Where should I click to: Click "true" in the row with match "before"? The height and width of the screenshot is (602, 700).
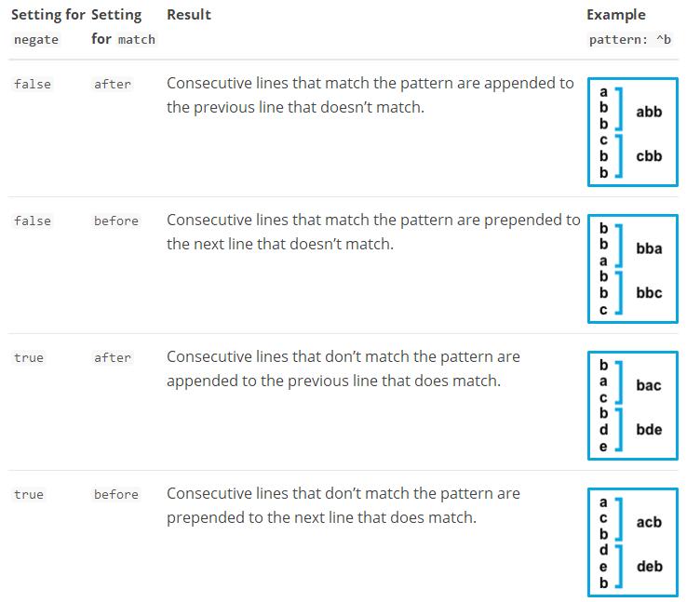pyautogui.click(x=29, y=495)
